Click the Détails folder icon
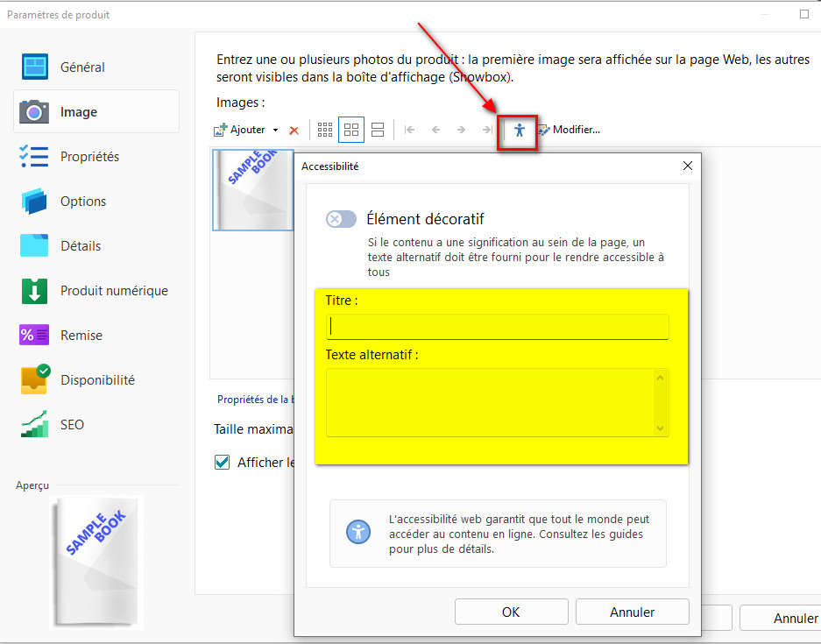Image resolution: width=821 pixels, height=644 pixels. 34,245
